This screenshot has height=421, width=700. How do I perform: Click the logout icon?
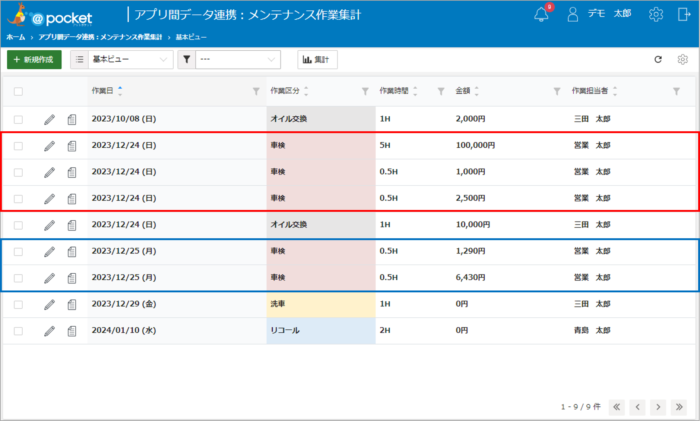pos(683,14)
